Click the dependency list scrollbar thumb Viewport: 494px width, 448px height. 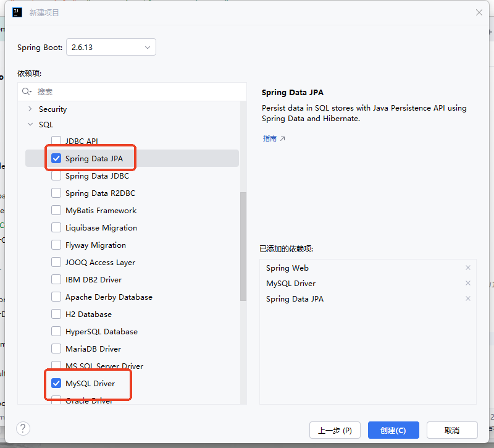coord(243,247)
